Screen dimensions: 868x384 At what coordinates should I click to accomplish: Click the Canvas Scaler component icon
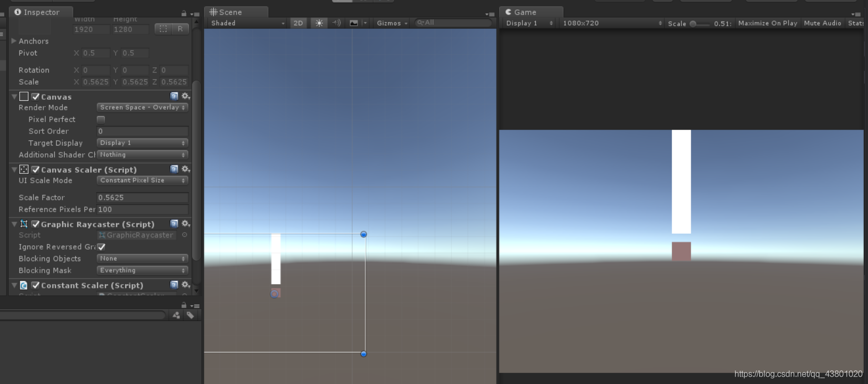24,170
